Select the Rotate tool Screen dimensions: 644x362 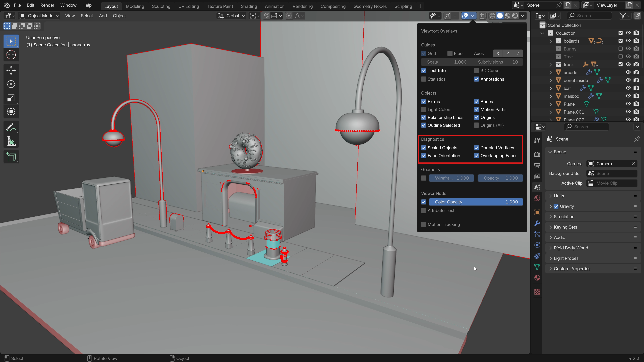[x=11, y=84]
